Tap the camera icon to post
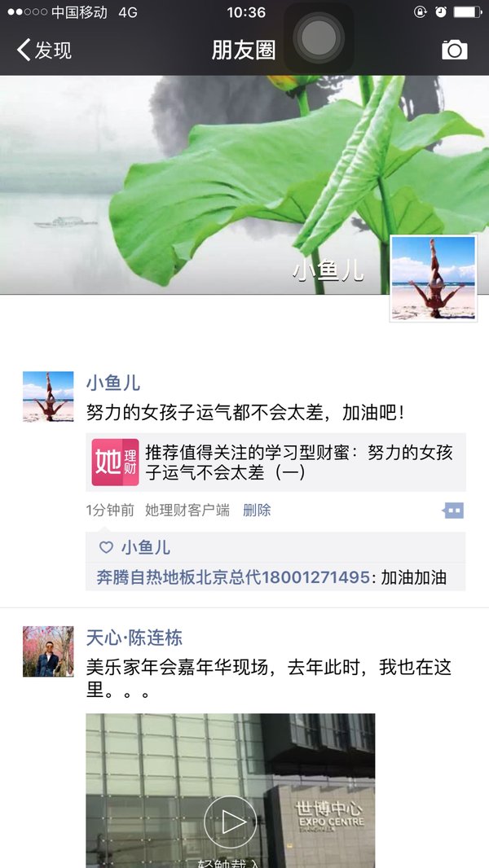489x868 pixels. tap(454, 50)
